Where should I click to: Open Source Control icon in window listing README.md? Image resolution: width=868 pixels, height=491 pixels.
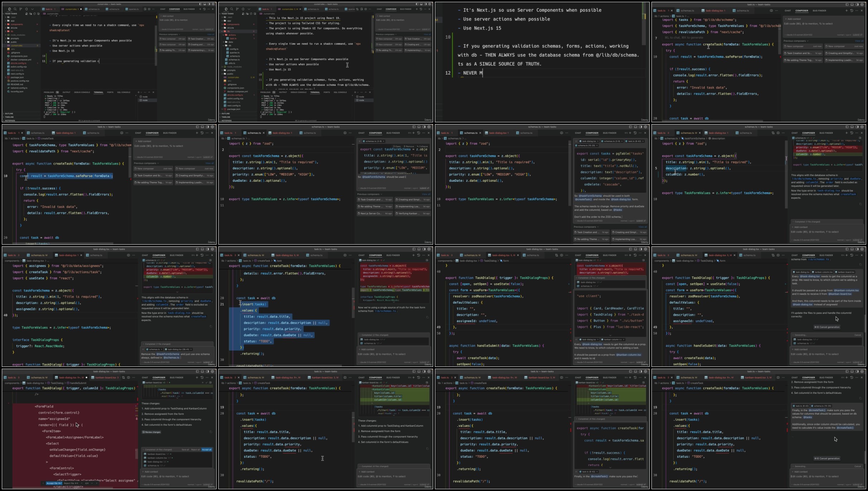click(x=21, y=9)
